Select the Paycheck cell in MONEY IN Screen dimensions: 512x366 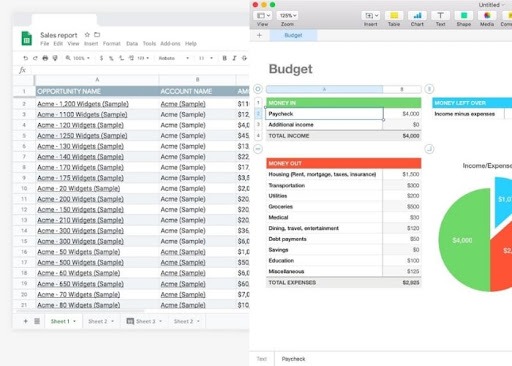tap(324, 114)
